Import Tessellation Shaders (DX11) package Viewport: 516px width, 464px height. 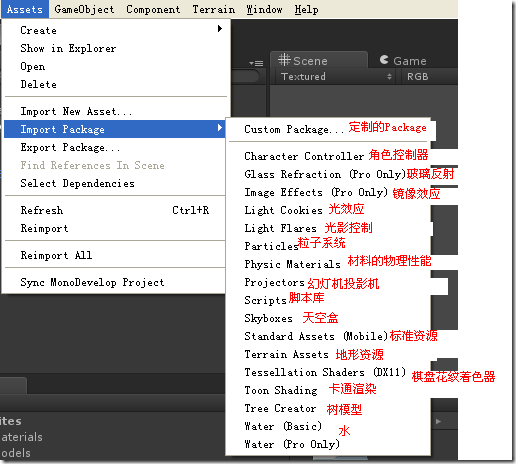[328, 372]
